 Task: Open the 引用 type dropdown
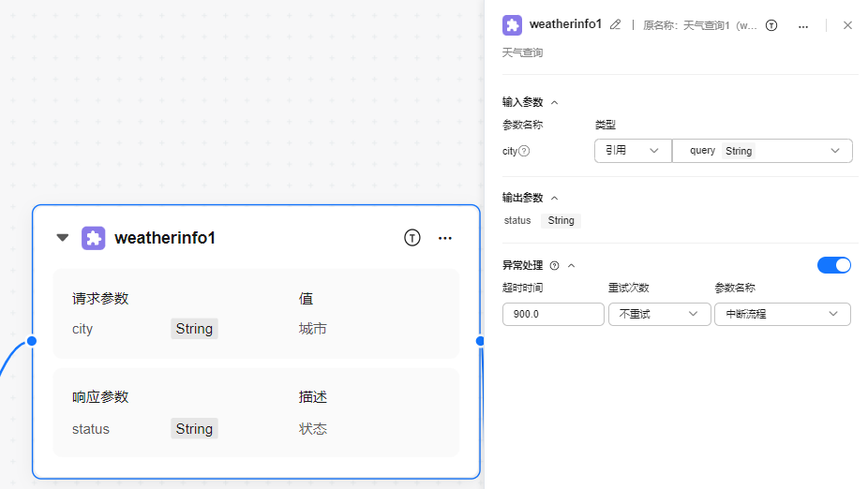click(633, 151)
